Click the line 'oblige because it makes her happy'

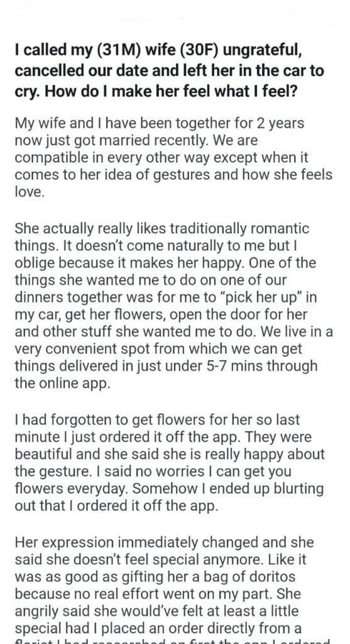165,263
